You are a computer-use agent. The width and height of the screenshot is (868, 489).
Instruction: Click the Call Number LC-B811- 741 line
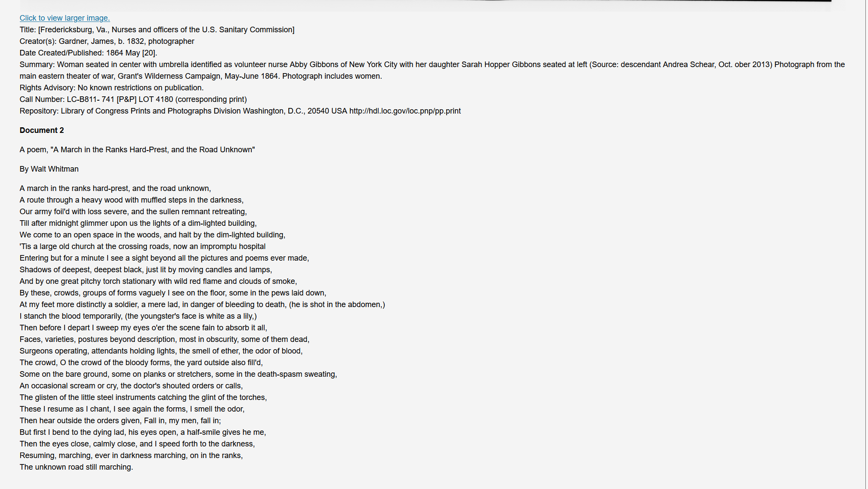tap(133, 99)
